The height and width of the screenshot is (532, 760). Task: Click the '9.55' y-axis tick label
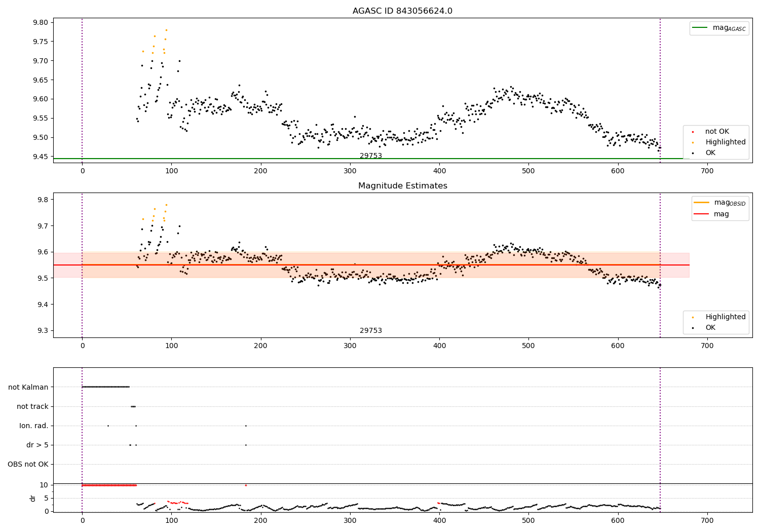[41, 119]
